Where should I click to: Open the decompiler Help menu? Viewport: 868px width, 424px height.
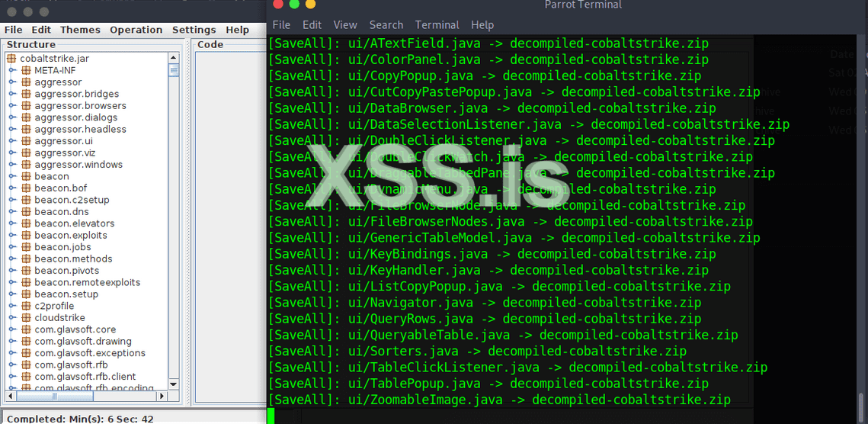238,30
